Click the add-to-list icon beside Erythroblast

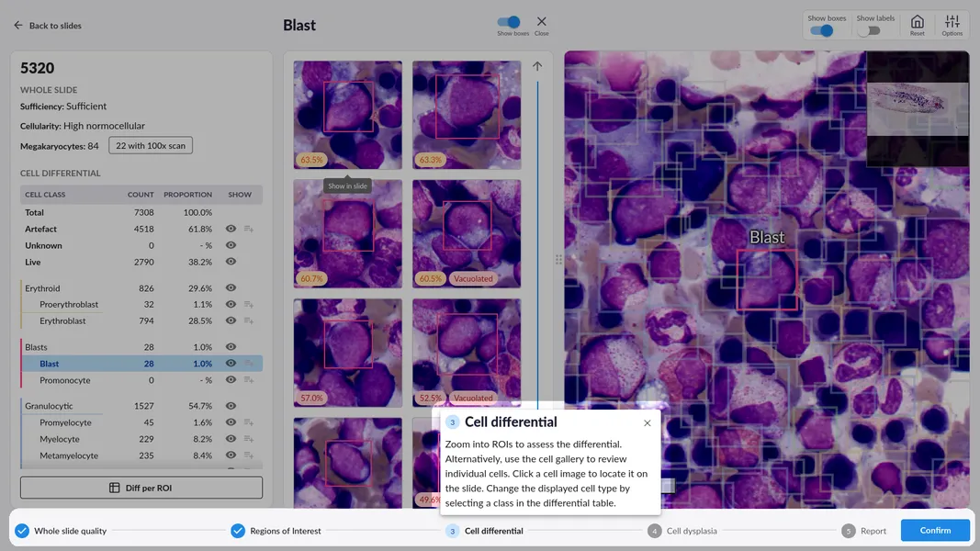tap(248, 320)
